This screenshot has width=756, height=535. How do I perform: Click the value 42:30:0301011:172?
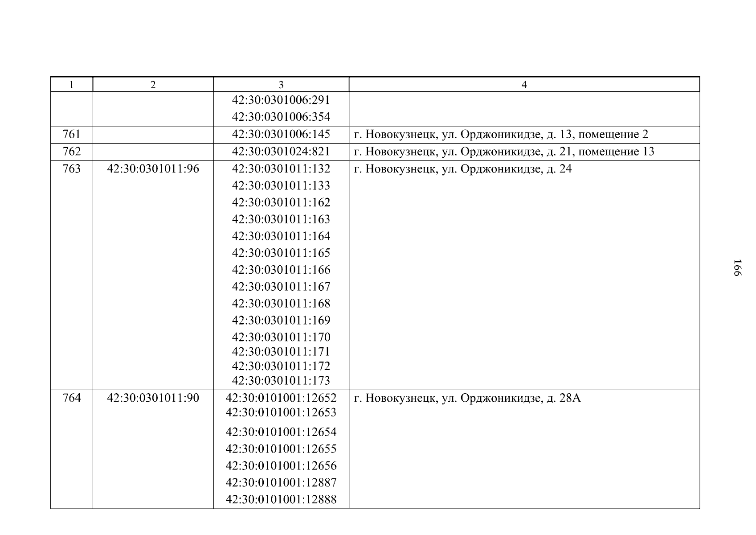(x=281, y=366)
